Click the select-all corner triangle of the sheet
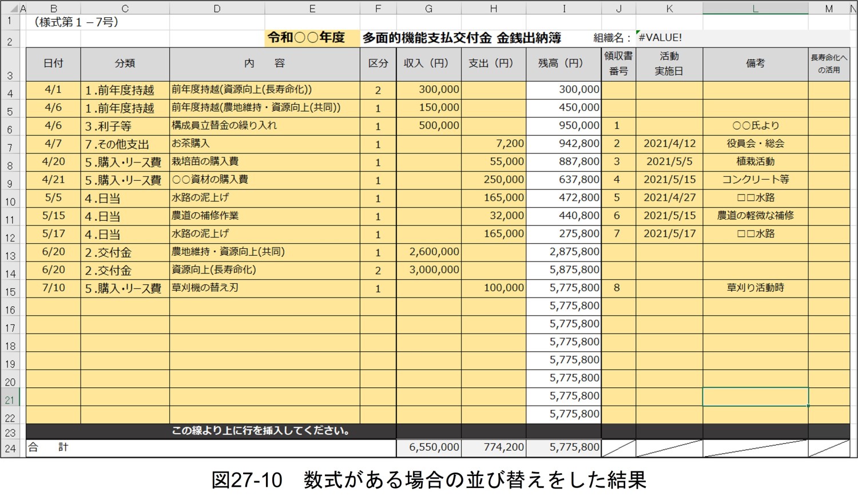This screenshot has height=504, width=858. [14, 9]
